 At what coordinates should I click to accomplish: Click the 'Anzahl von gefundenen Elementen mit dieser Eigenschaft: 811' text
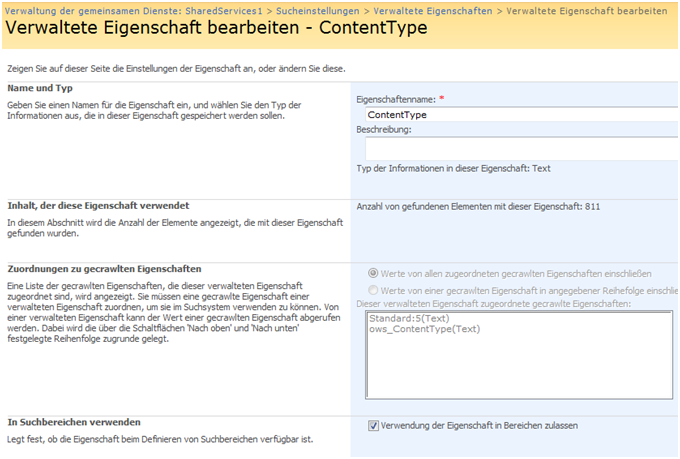point(478,207)
